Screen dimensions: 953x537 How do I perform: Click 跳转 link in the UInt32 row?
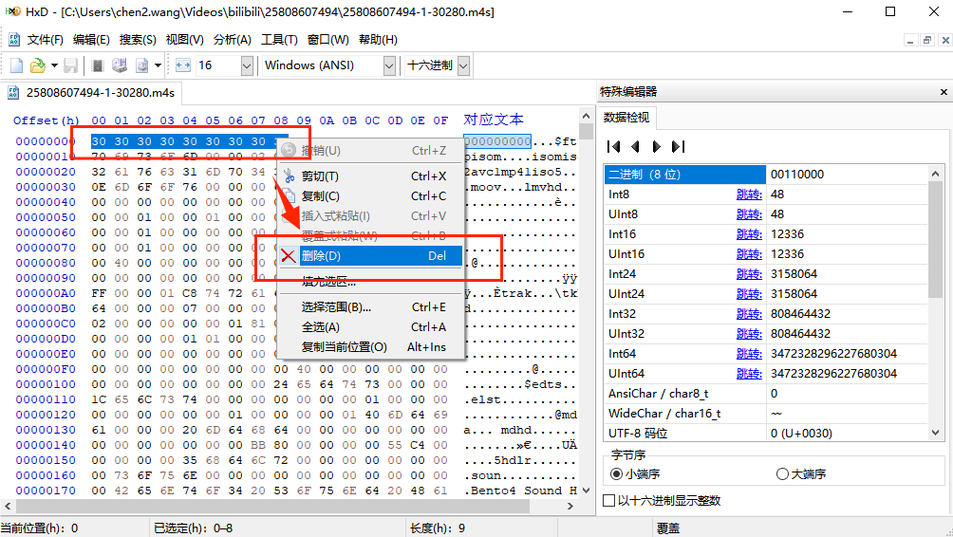[x=749, y=334]
